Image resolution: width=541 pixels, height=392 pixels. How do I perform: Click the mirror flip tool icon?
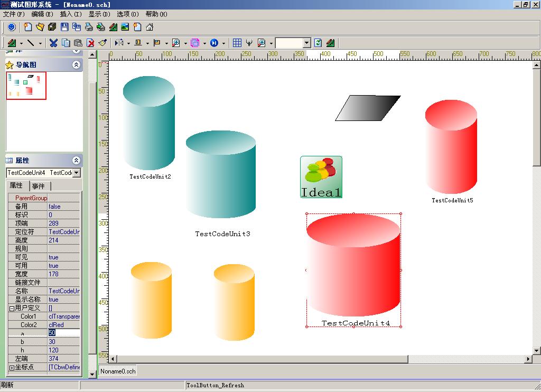[x=119, y=43]
